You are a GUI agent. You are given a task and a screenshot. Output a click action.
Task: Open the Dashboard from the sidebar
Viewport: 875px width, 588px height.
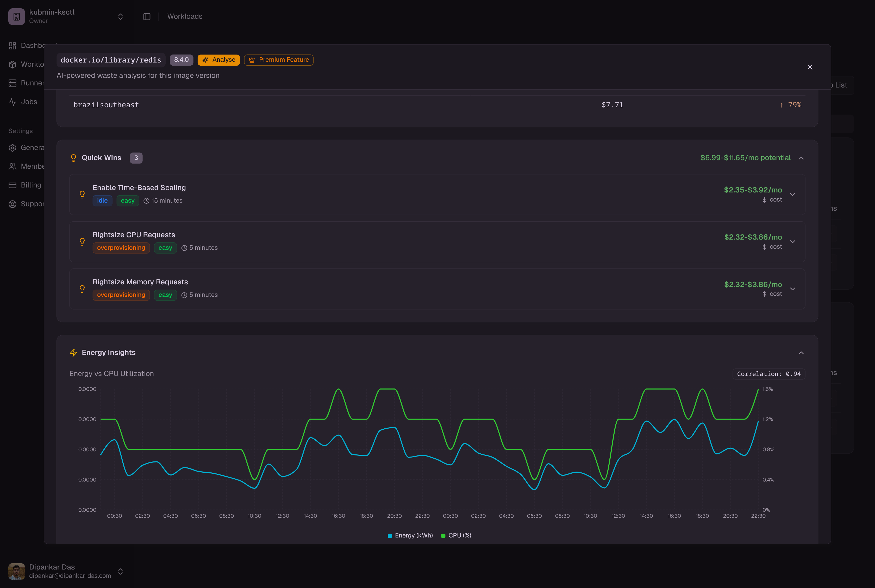pyautogui.click(x=12, y=45)
